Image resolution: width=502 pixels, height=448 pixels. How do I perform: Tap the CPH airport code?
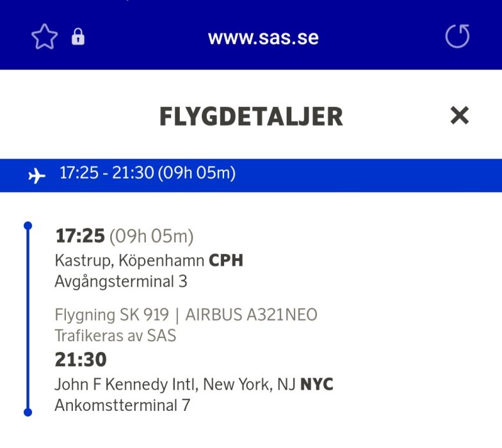coord(226,260)
